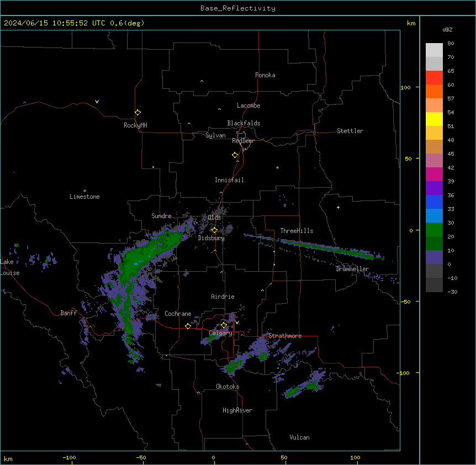Pick the magenta swatch in the dBZ legend
The image size is (476, 465).
[x=434, y=174]
